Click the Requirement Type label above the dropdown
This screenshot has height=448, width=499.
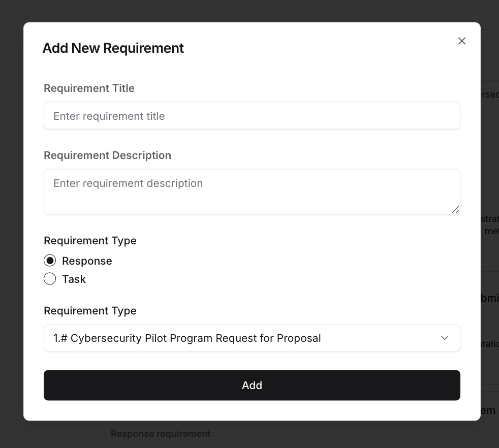(x=90, y=311)
